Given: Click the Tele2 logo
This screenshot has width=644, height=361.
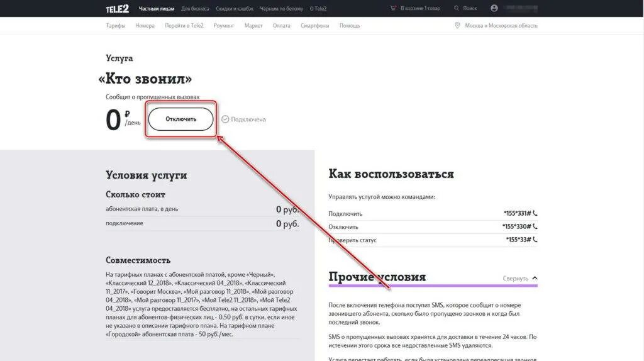Looking at the screenshot, I should 117,9.
